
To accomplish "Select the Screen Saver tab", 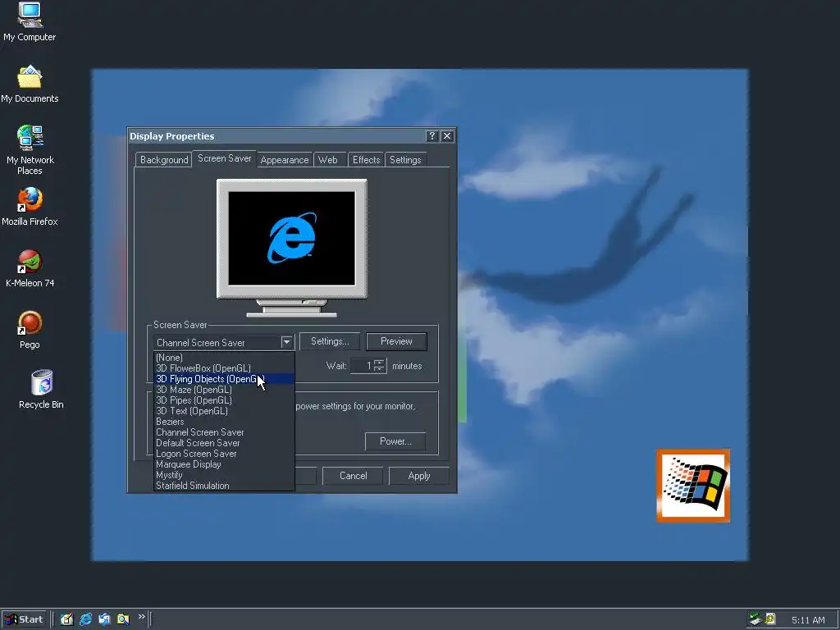I will point(225,158).
